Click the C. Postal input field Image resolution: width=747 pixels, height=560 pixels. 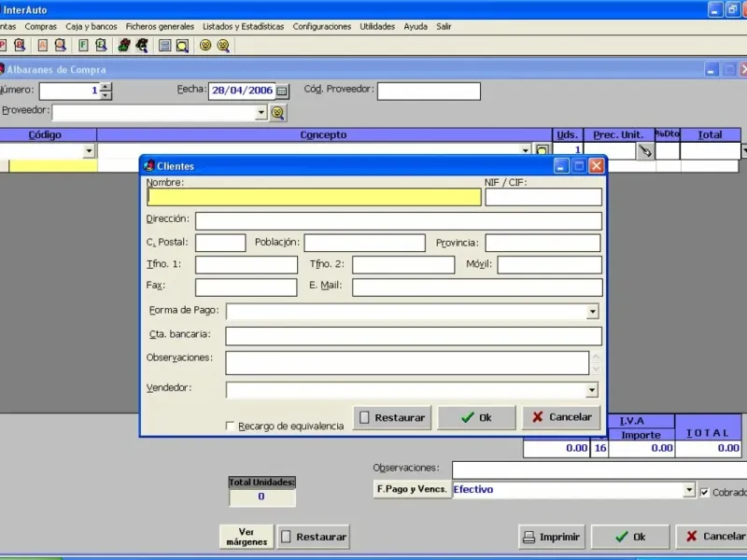[220, 243]
